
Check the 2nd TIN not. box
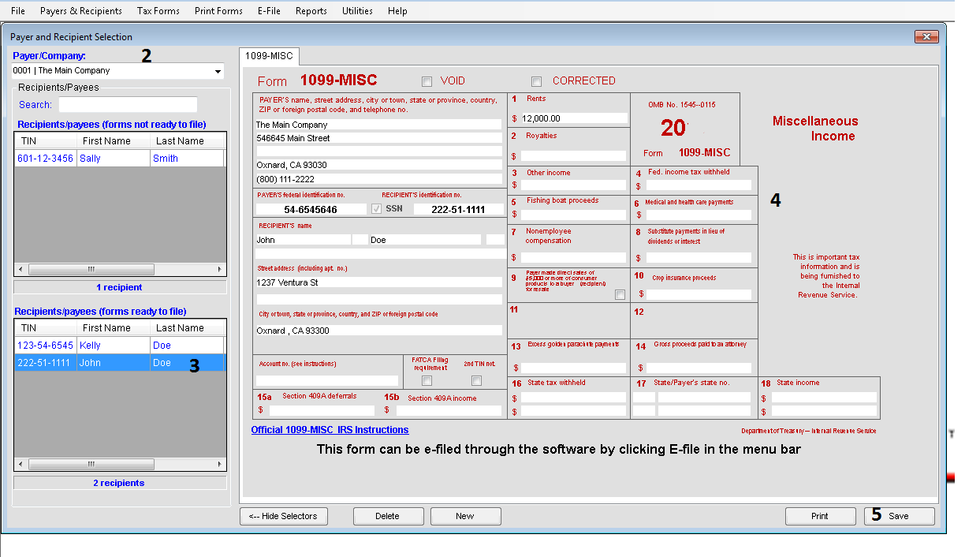tap(476, 381)
